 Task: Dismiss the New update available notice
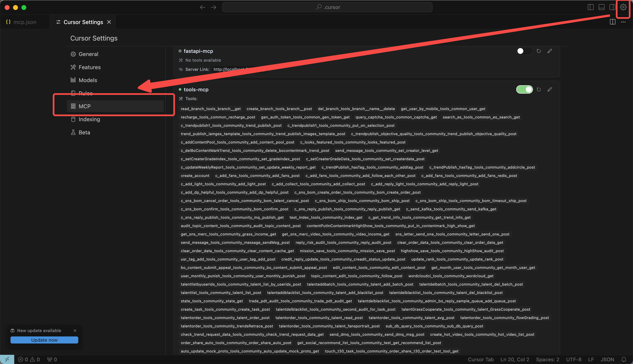tap(75, 330)
